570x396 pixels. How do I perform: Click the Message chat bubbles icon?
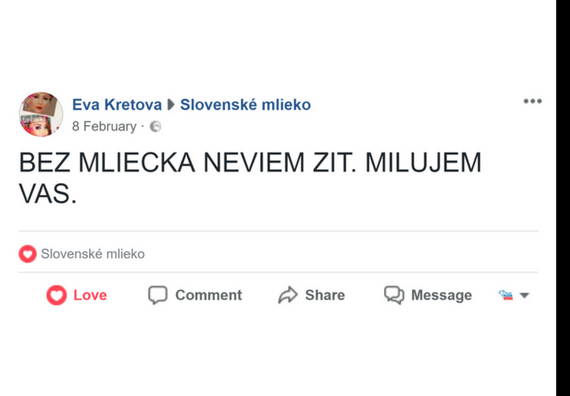[x=394, y=295]
